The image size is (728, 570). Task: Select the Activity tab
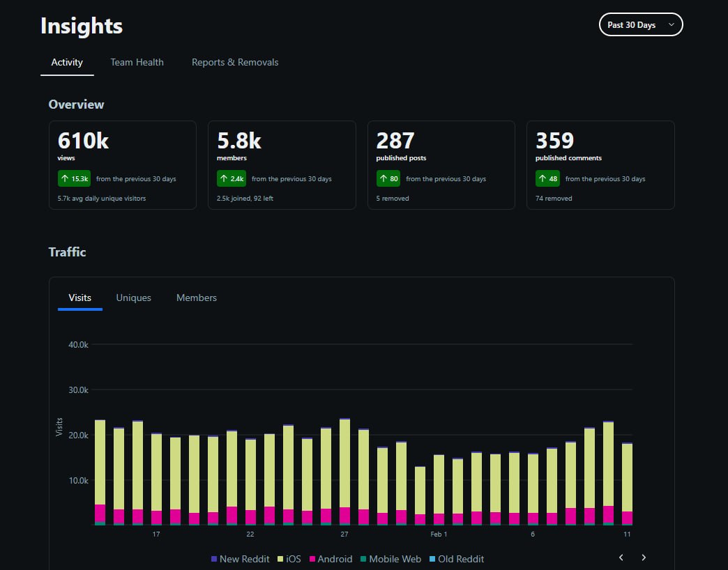click(67, 62)
